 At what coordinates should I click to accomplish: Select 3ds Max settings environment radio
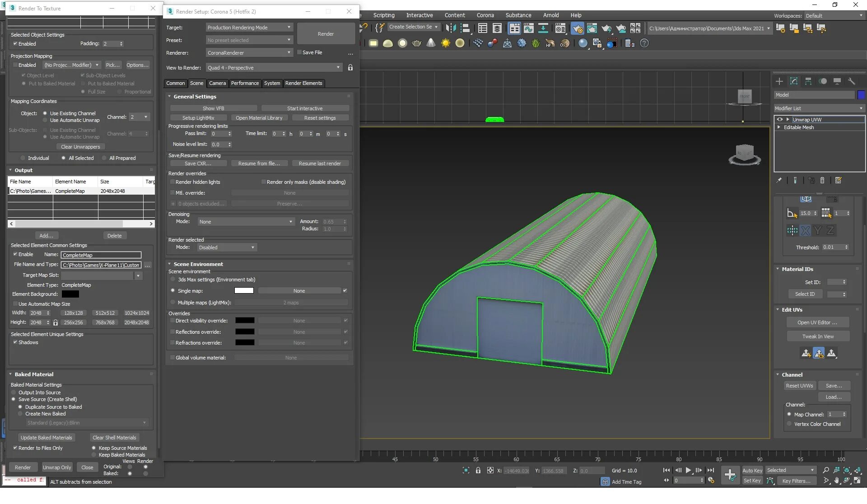[173, 280]
